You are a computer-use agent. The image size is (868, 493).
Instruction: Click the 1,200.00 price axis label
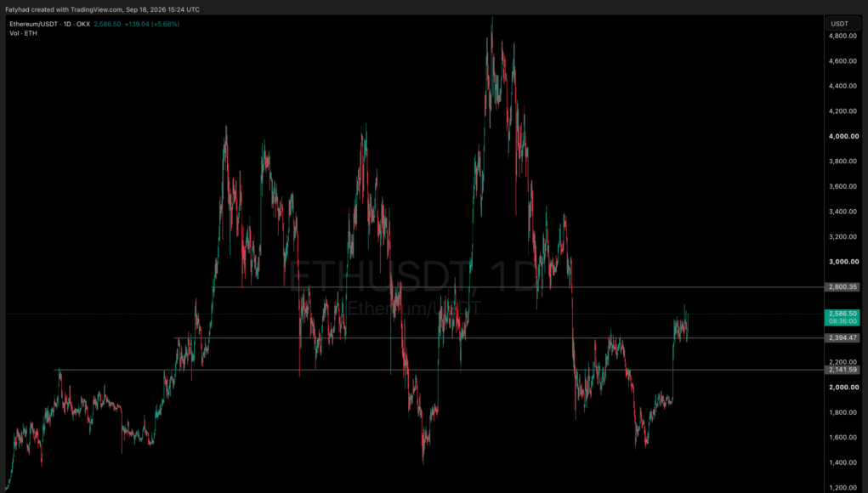tap(843, 487)
